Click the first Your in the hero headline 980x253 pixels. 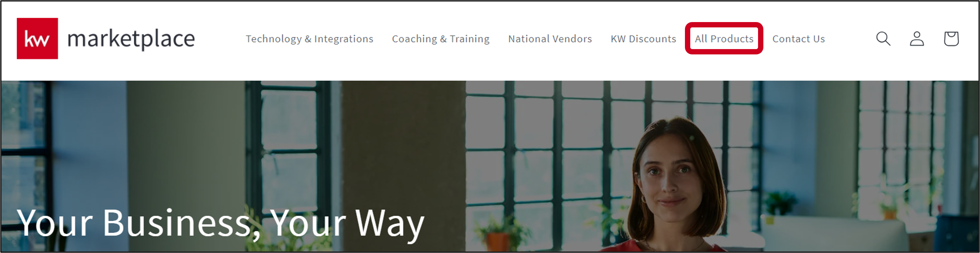click(55, 223)
